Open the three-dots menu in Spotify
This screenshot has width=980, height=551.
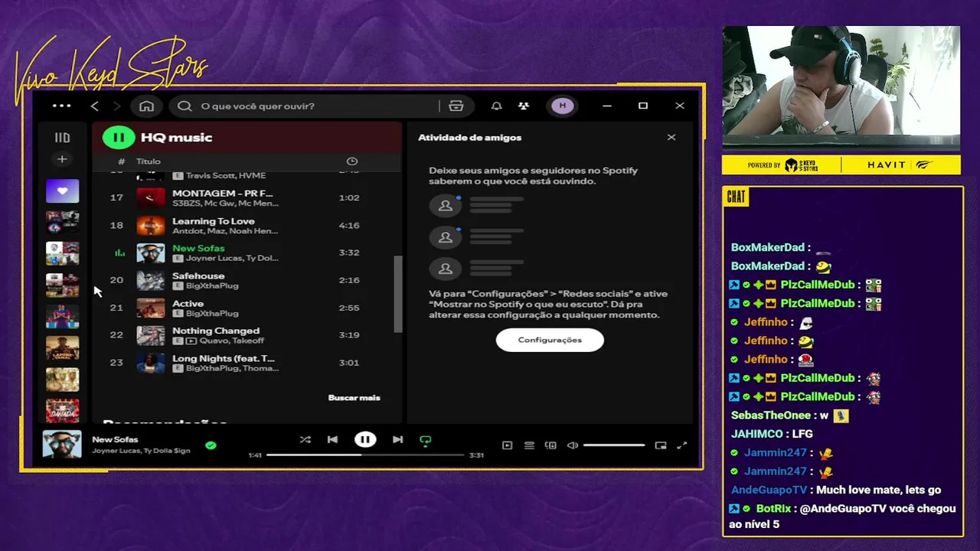click(x=61, y=106)
